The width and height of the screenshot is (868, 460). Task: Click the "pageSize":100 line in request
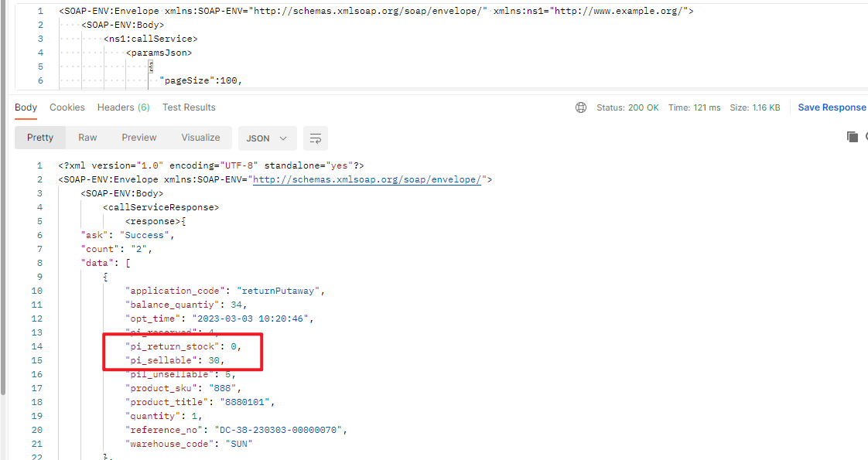pyautogui.click(x=201, y=80)
